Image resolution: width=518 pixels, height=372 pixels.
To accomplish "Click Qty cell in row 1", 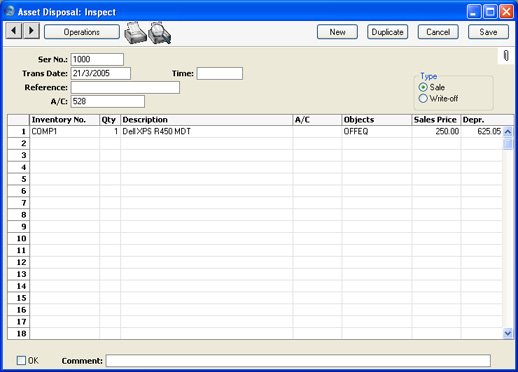I will click(x=110, y=131).
